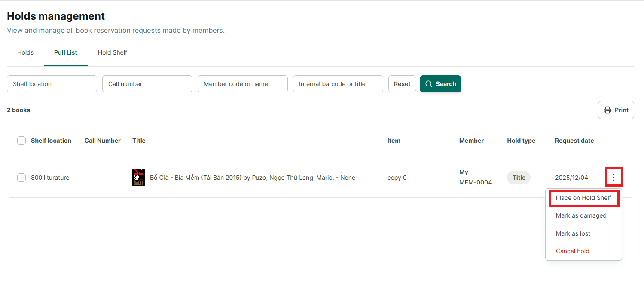Reset the search filters
The height and width of the screenshot is (282, 644).
(402, 84)
